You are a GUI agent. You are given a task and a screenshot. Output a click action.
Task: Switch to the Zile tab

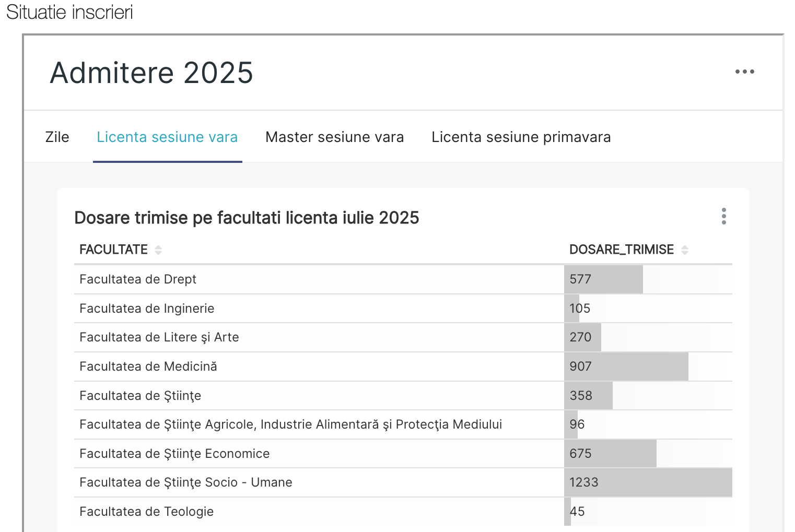tap(57, 137)
